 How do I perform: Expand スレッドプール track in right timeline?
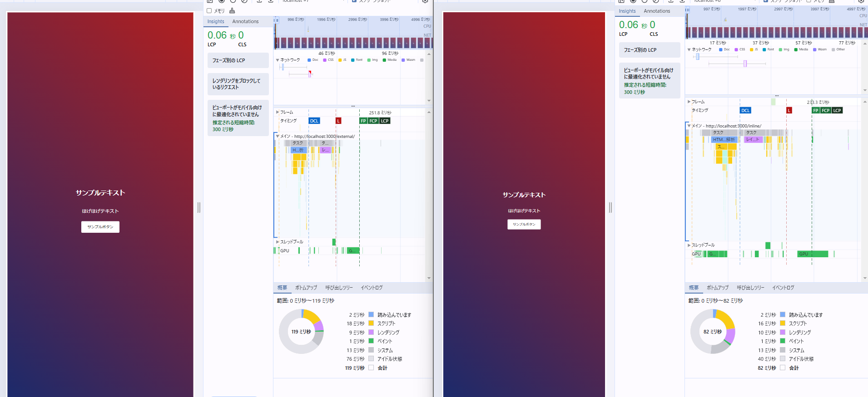[x=689, y=245]
